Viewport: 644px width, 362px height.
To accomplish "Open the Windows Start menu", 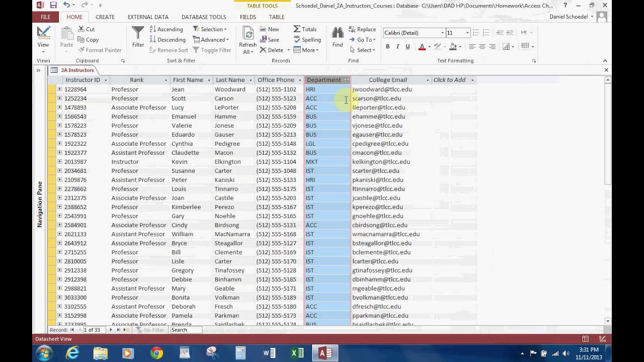I will point(44,353).
